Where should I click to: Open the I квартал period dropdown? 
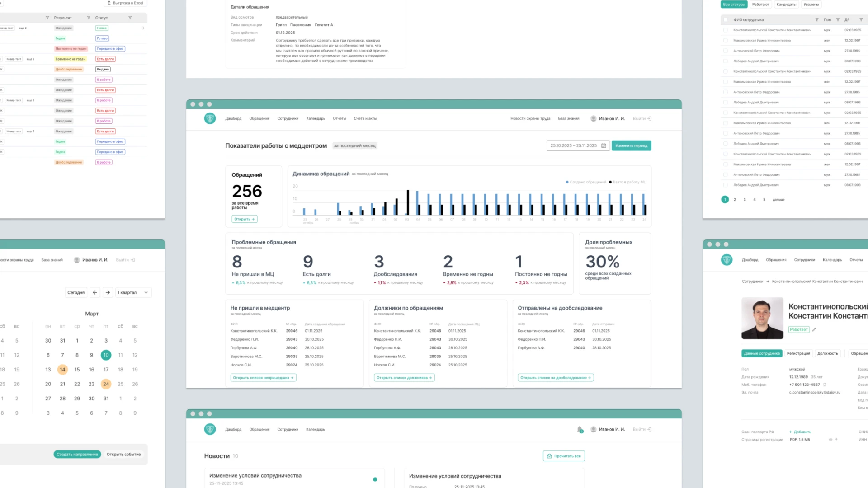tap(133, 293)
